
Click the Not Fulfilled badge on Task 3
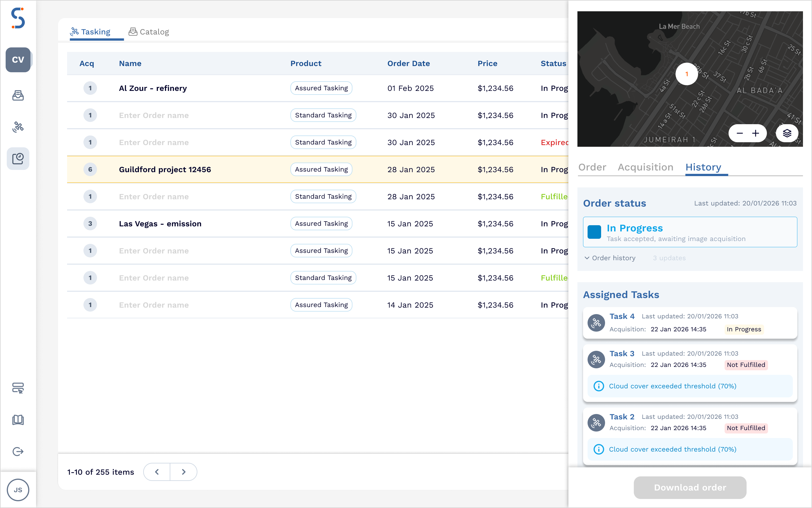click(746, 365)
